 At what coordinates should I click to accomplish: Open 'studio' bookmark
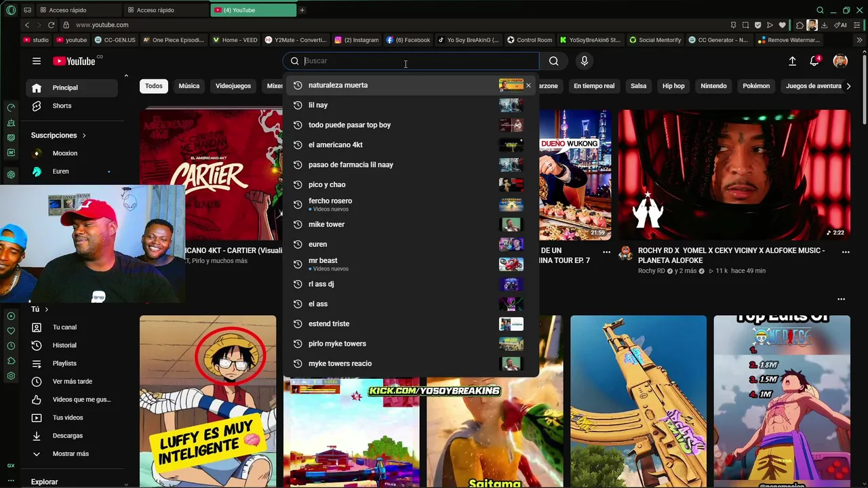pos(36,40)
